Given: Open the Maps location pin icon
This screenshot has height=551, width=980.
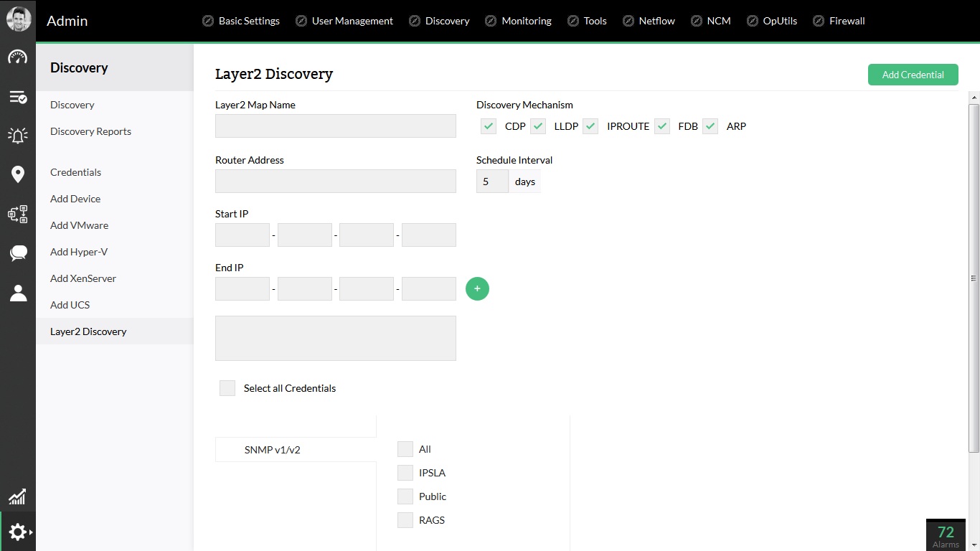Looking at the screenshot, I should [18, 174].
